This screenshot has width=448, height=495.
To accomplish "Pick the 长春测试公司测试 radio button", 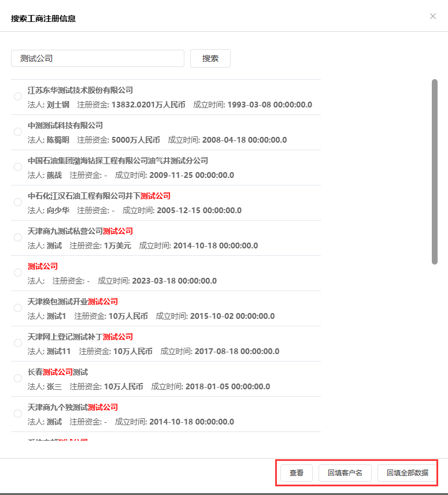I will click(18, 379).
